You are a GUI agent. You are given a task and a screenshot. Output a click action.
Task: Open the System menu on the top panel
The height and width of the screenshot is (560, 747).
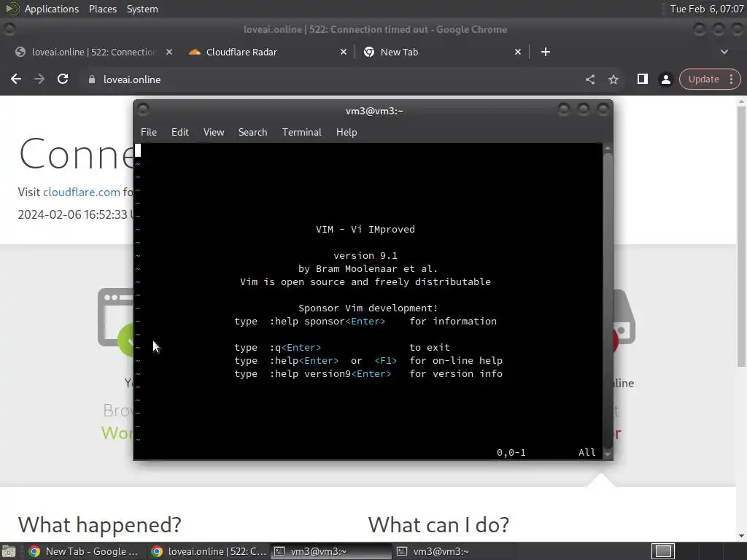point(142,9)
